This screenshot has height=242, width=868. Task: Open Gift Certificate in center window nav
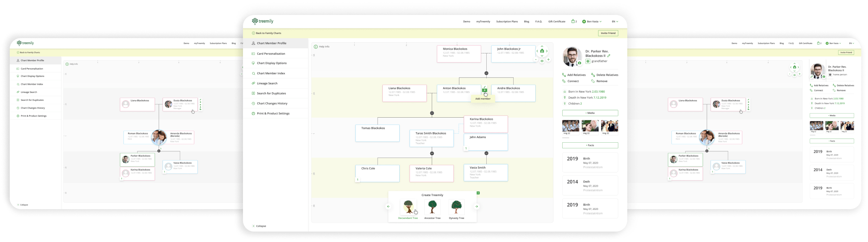point(557,22)
